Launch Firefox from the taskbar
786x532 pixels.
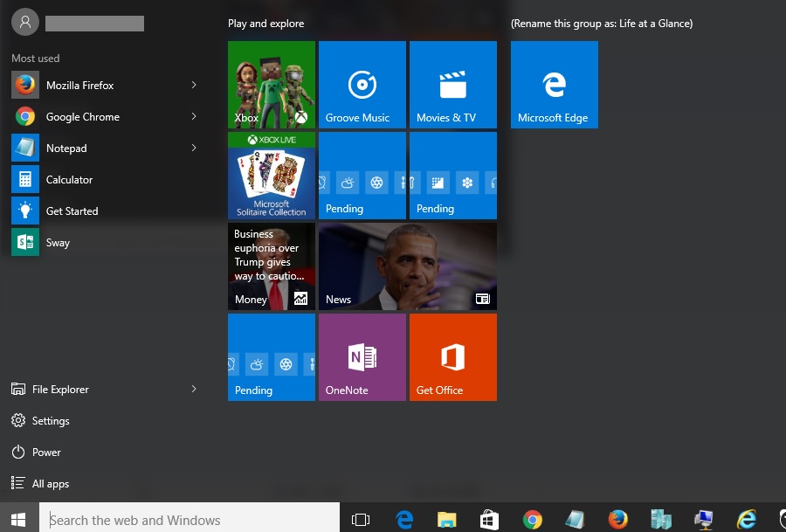[618, 520]
